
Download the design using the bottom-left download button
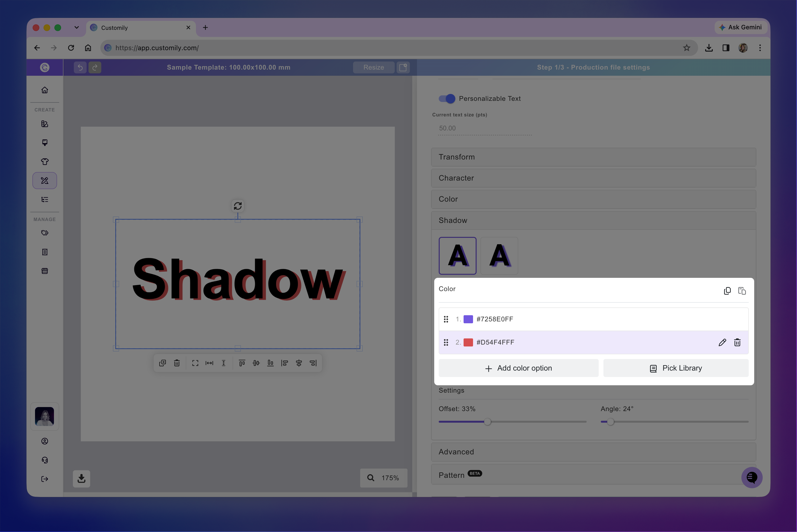click(x=81, y=478)
